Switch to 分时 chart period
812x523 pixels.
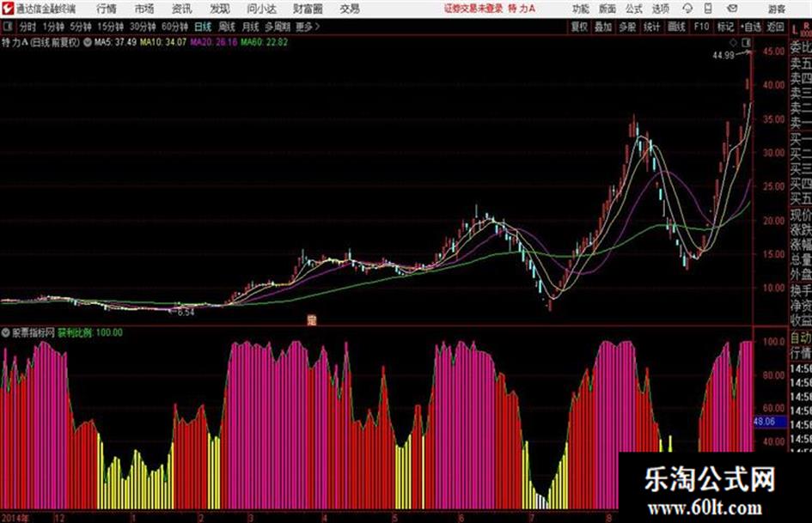[27, 27]
